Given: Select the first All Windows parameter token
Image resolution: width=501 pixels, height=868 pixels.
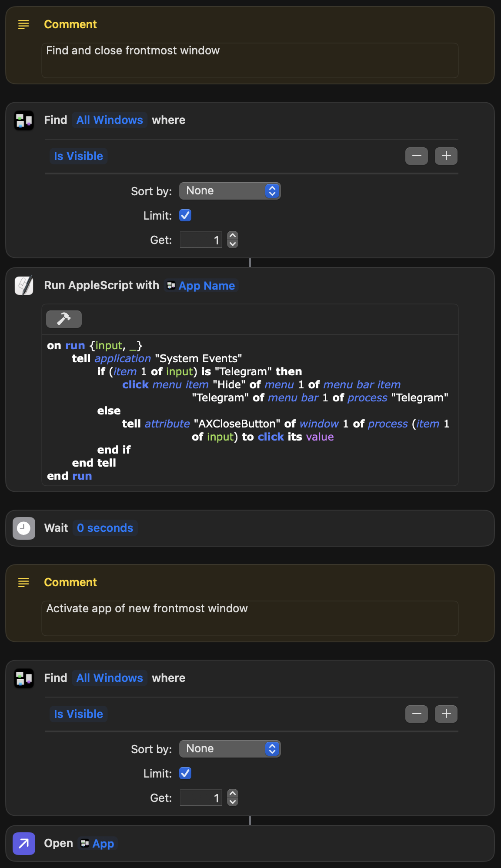Looking at the screenshot, I should [110, 120].
